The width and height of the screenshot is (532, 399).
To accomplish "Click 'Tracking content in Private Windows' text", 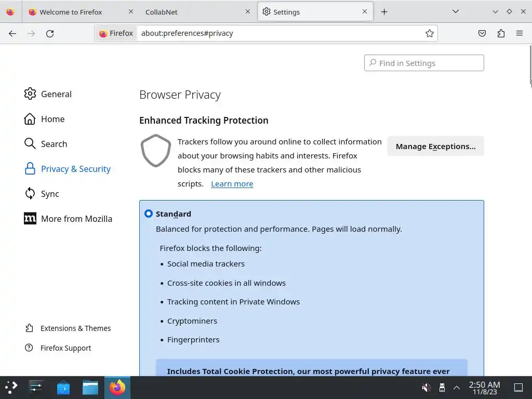I will click(233, 302).
